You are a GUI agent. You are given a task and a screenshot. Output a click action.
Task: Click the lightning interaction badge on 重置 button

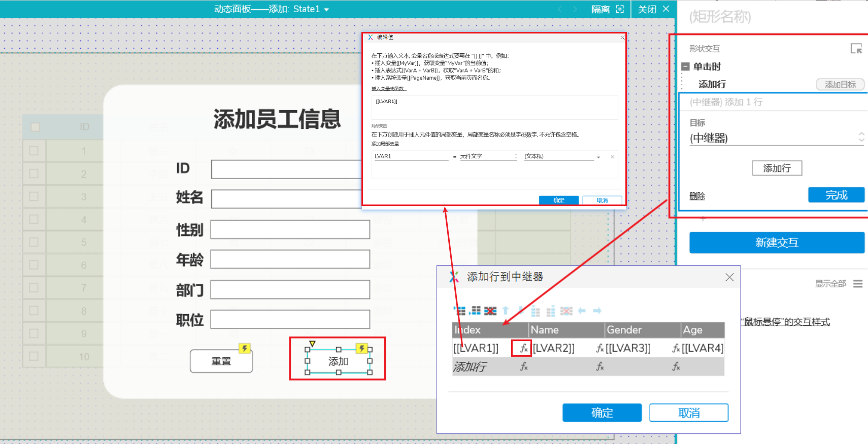(245, 348)
